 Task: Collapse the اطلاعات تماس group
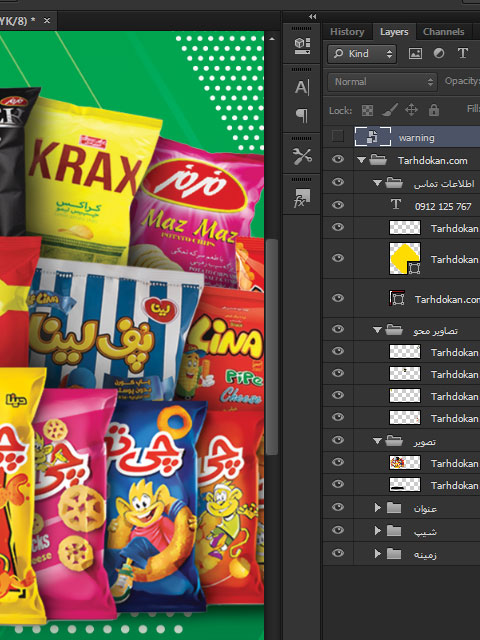point(377,183)
